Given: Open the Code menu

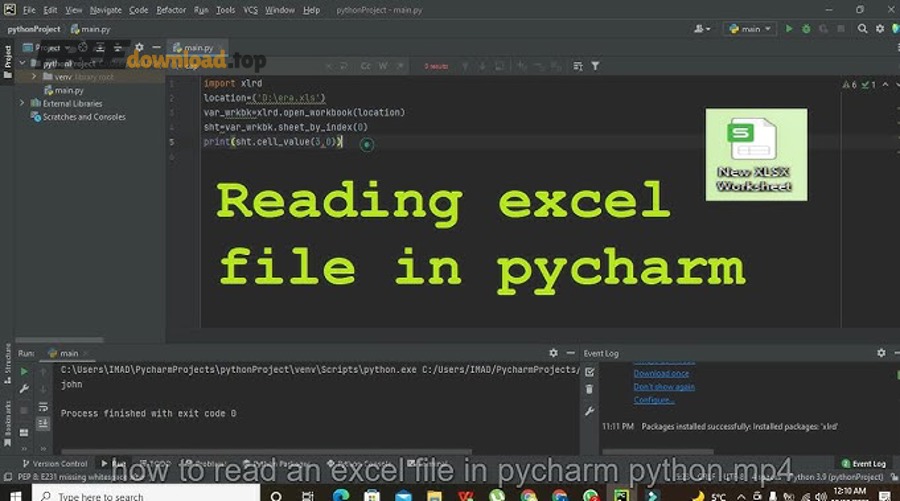Looking at the screenshot, I should (138, 10).
